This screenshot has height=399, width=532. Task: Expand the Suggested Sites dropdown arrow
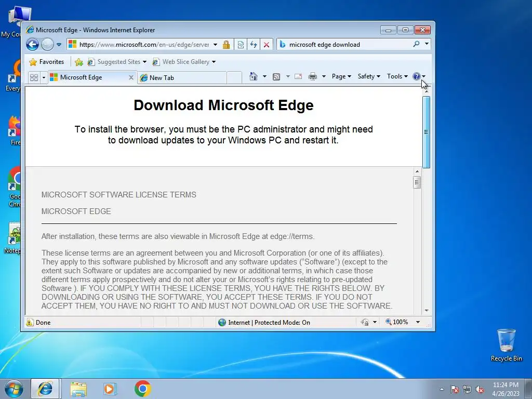click(144, 62)
